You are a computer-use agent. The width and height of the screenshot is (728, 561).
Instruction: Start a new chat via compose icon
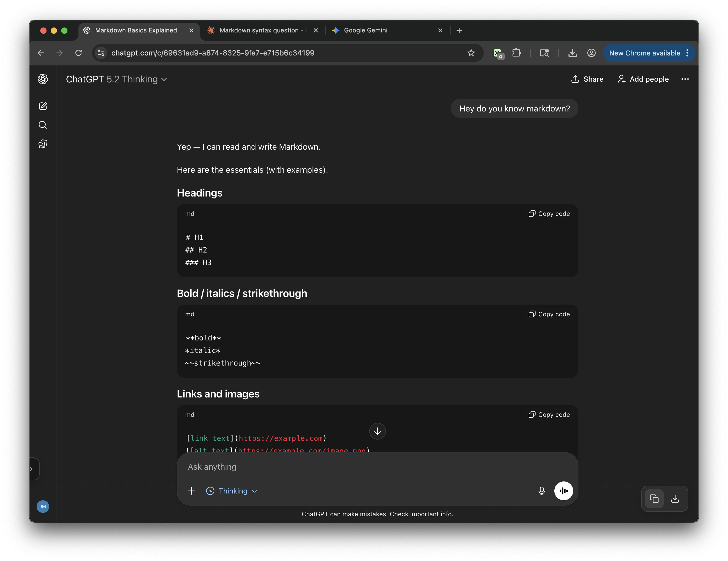tap(43, 106)
